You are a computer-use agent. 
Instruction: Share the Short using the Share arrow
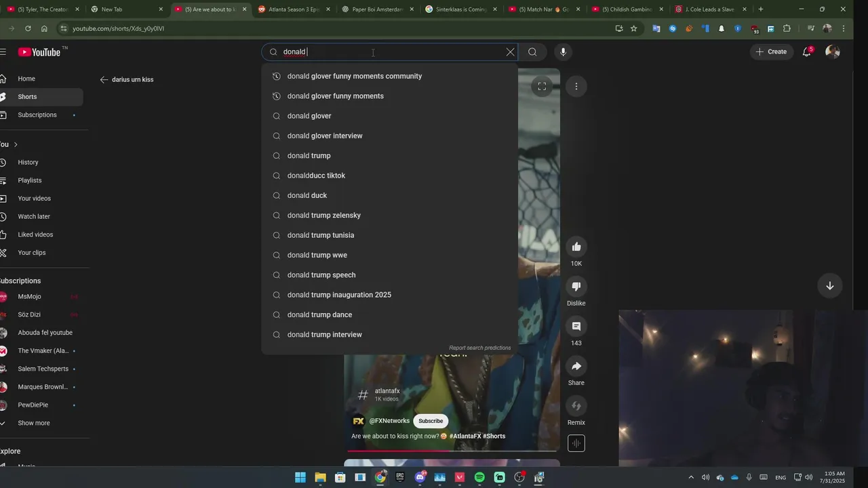(x=576, y=366)
